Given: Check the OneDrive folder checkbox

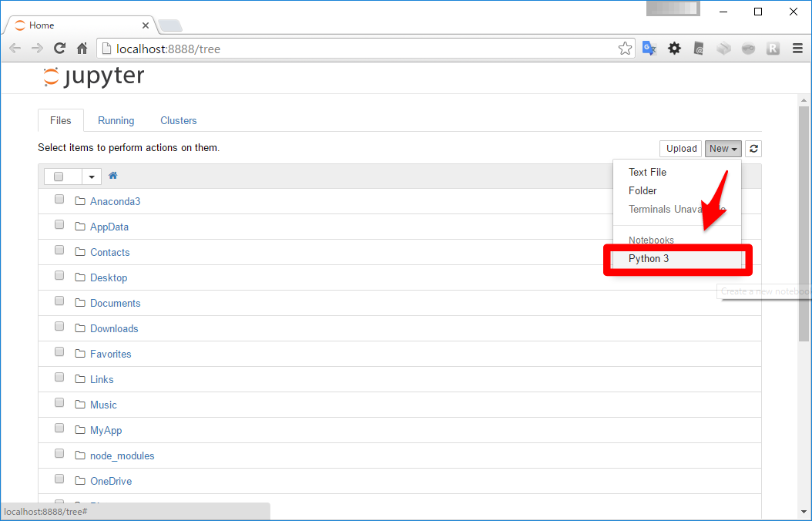Looking at the screenshot, I should tap(59, 479).
